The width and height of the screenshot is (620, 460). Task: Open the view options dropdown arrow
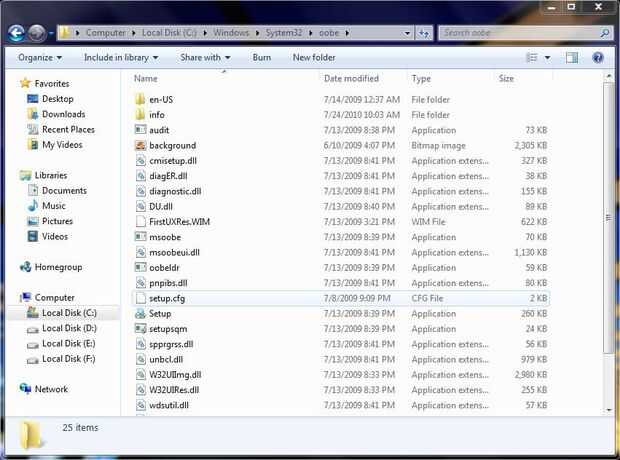click(547, 58)
